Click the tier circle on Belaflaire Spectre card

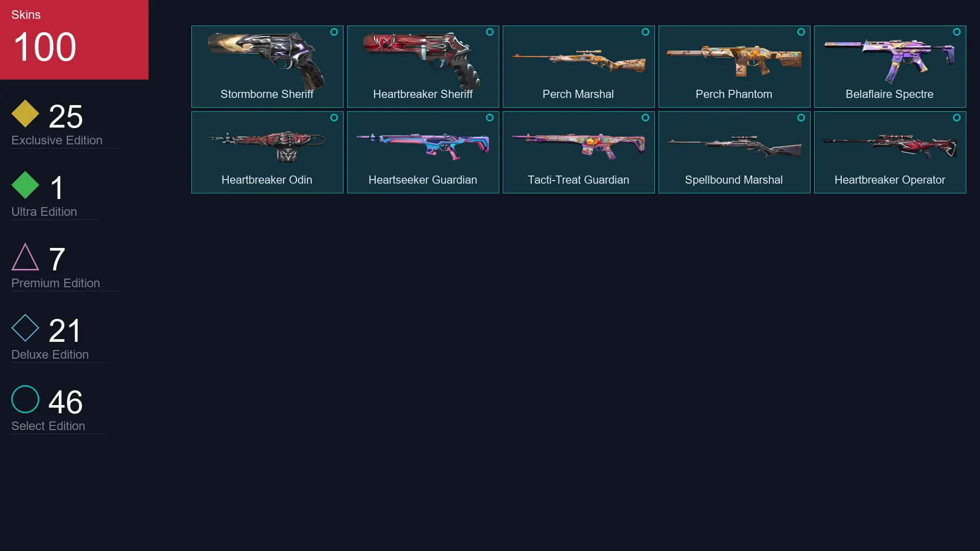coord(957,32)
